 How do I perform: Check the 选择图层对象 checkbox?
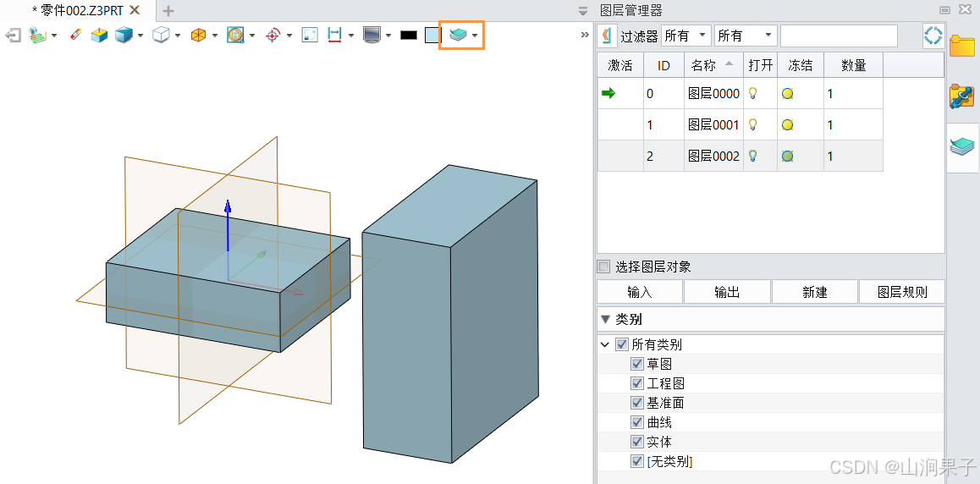(x=603, y=267)
